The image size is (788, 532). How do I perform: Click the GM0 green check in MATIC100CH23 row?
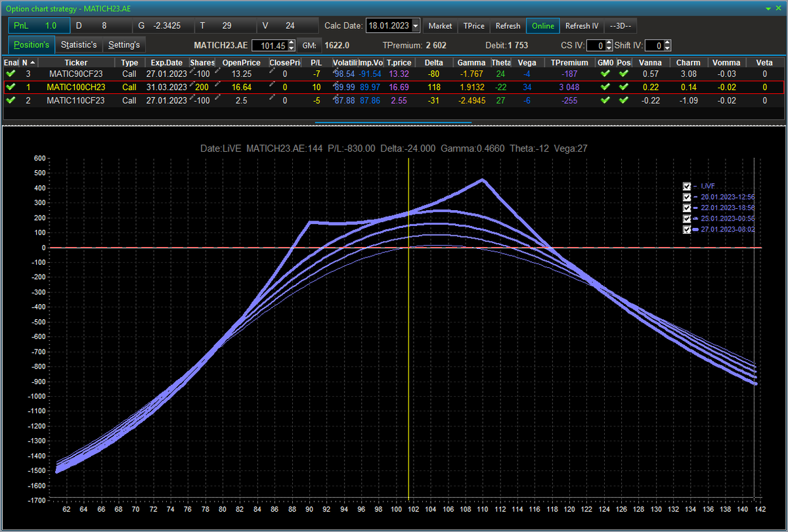coord(605,87)
